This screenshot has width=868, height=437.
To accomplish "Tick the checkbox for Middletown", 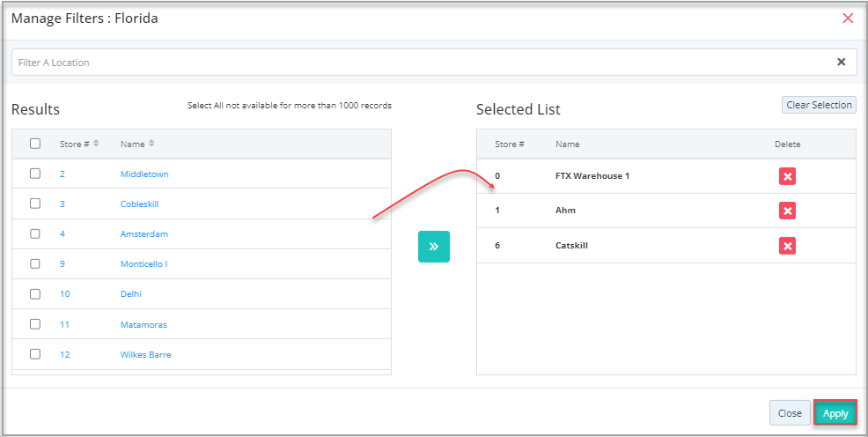I will pyautogui.click(x=35, y=174).
